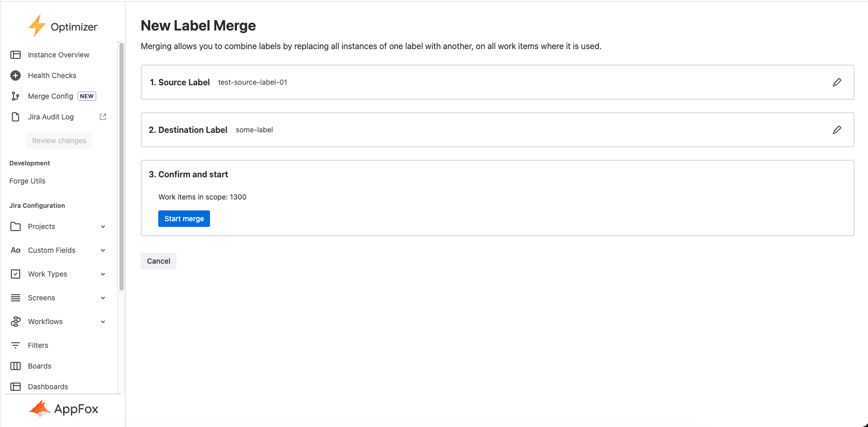
Task: Expand the Custom Fields chevron
Action: pos(103,250)
